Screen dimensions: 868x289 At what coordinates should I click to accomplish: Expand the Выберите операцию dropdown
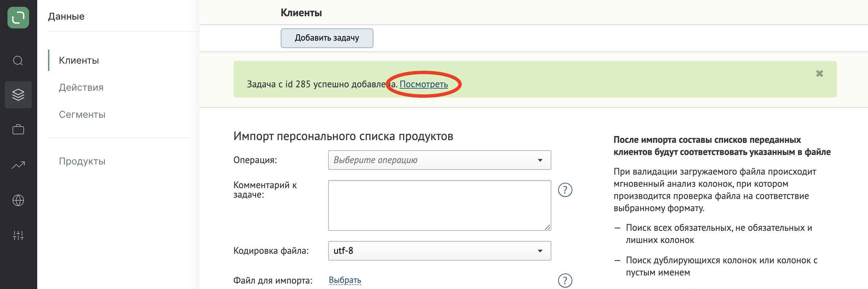[439, 160]
